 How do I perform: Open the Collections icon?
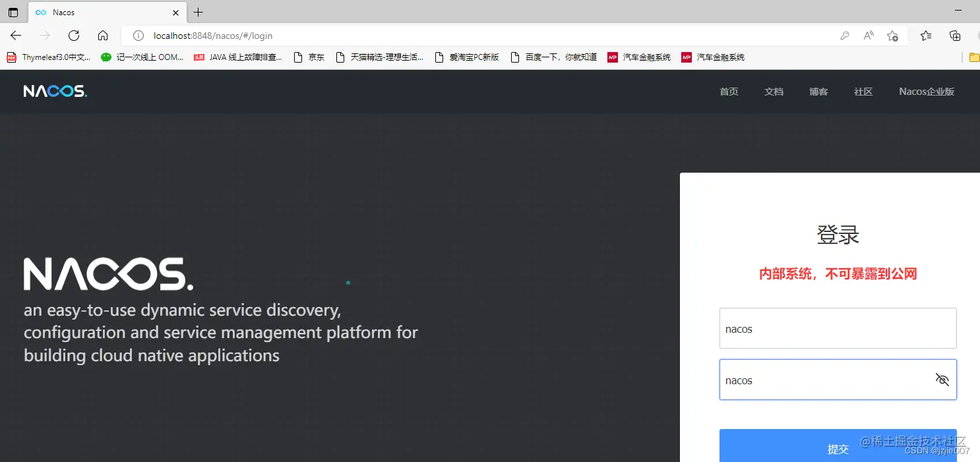point(955,36)
